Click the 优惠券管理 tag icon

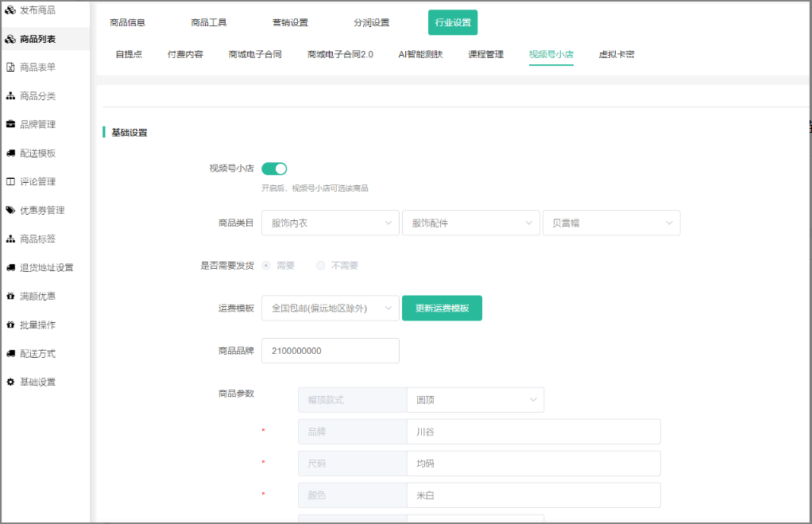point(10,211)
